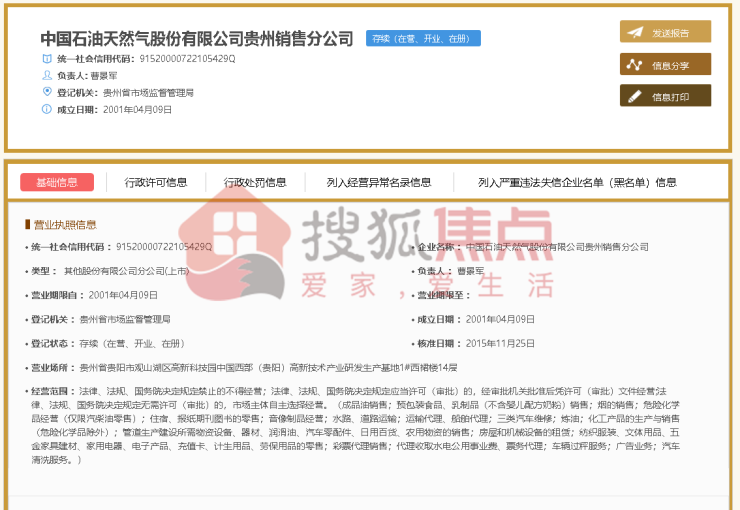Click the 信息分享 button
The width and height of the screenshot is (740, 510).
coord(665,64)
